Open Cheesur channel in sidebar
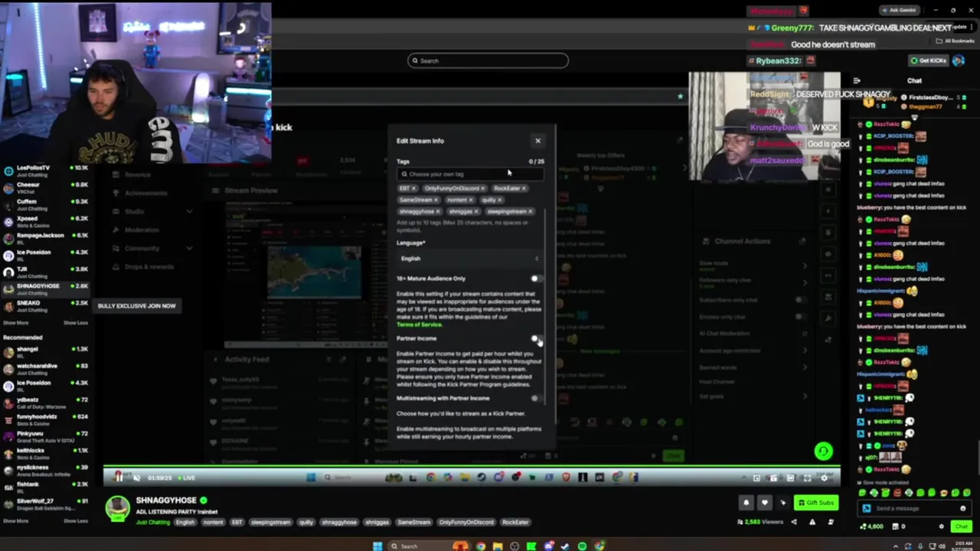980x551 pixels. click(x=46, y=187)
